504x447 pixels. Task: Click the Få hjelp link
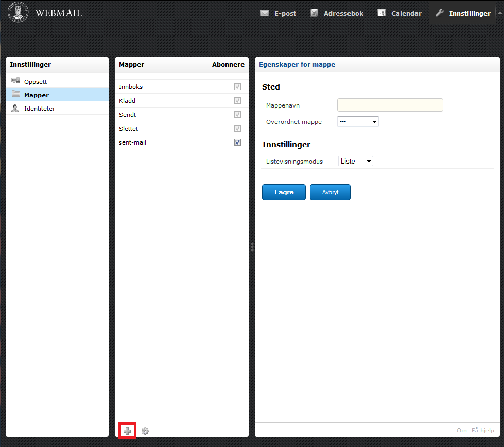(482, 431)
